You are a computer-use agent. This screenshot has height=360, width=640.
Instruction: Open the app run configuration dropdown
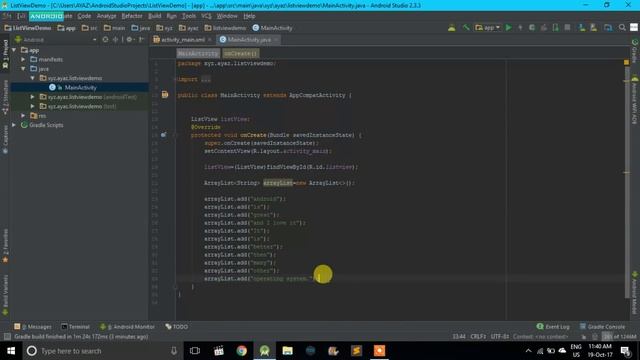point(487,28)
